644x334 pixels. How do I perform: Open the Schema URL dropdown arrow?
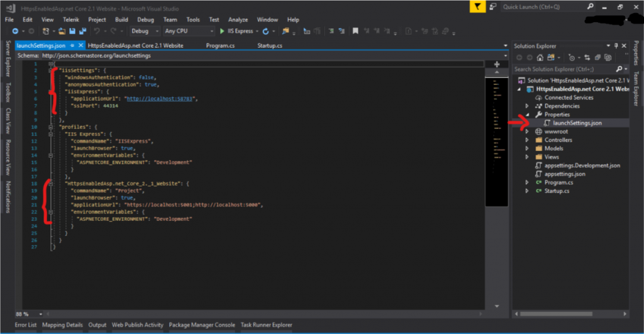tap(505, 55)
